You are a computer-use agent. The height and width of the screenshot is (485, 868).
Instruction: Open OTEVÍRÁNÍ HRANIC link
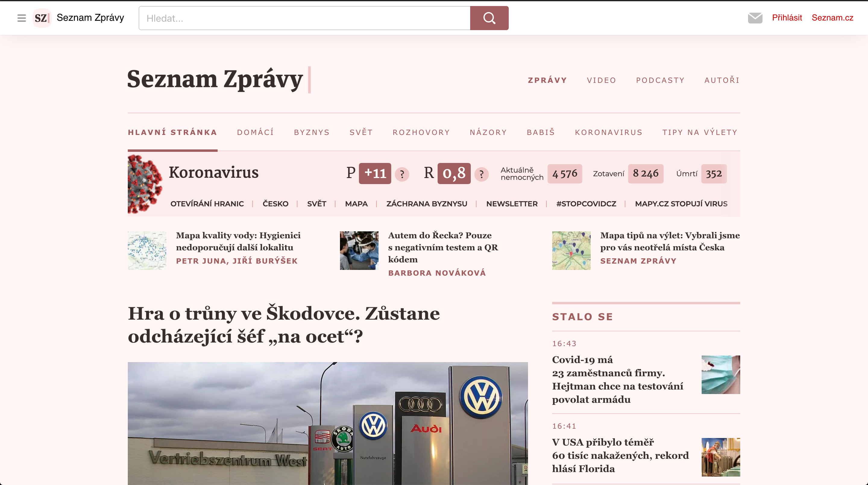pyautogui.click(x=207, y=204)
